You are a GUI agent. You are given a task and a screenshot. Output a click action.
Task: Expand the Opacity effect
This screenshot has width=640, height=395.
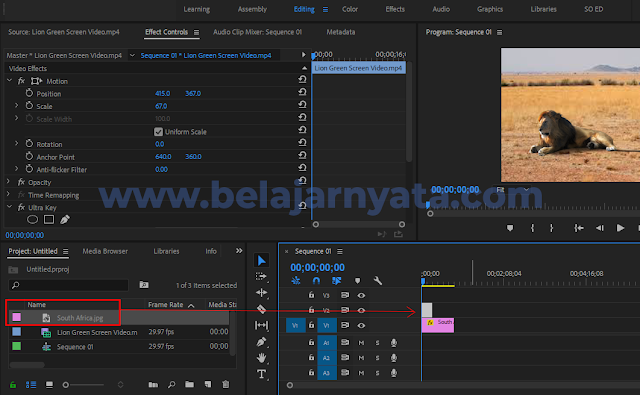(9, 181)
